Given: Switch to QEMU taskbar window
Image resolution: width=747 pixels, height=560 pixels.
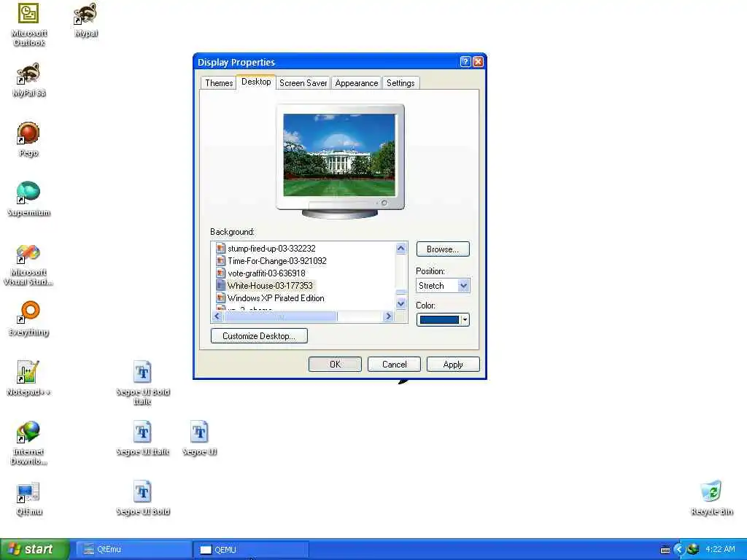Looking at the screenshot, I should 251,550.
